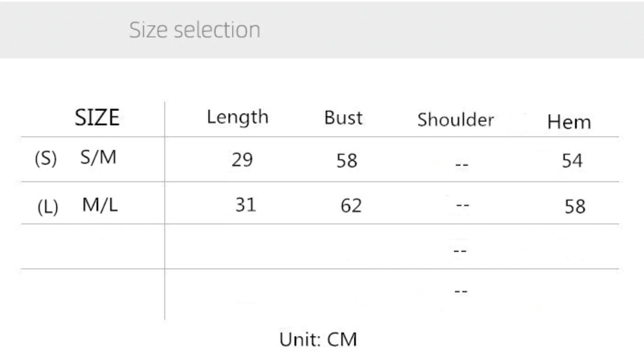Click the (L) size label
The height and width of the screenshot is (362, 644).
coord(47,208)
